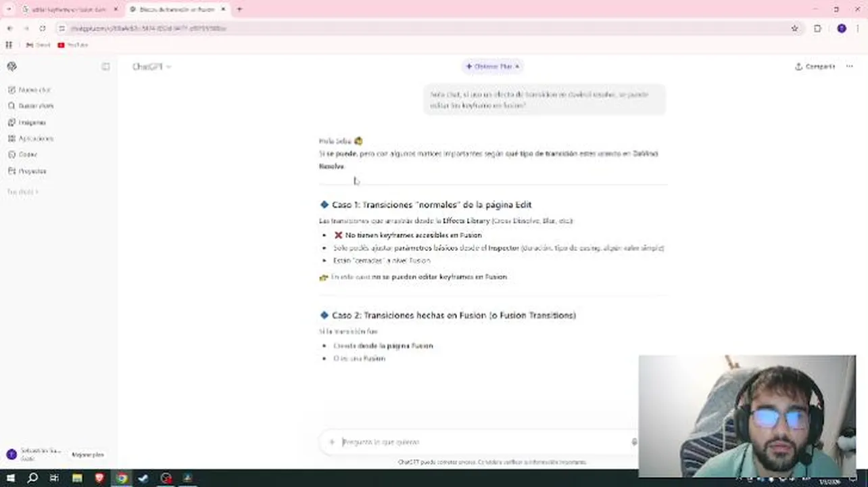Go forward in browser
The width and height of the screenshot is (868, 487).
(26, 28)
